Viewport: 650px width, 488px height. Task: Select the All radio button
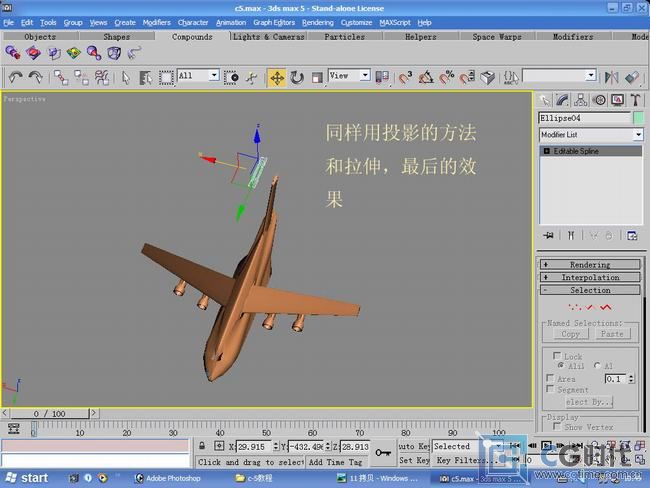point(597,365)
